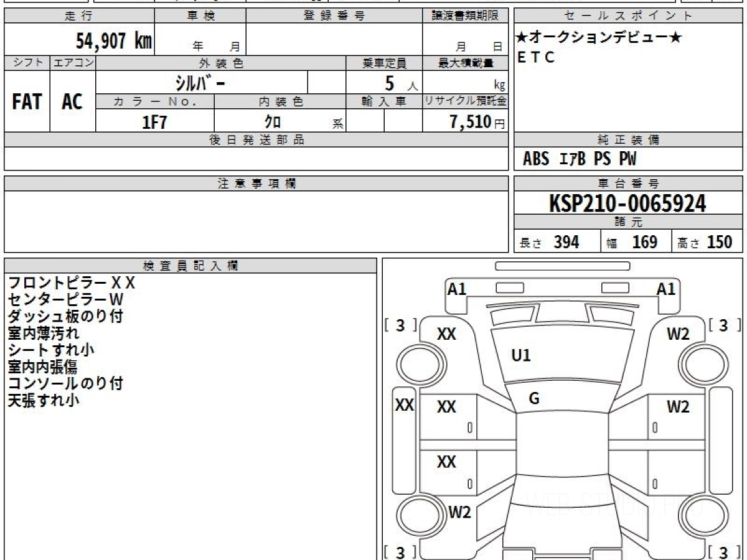Screen dimensions: 747x560
Task: Click the 登録番号 header cell
Action: 334,16
